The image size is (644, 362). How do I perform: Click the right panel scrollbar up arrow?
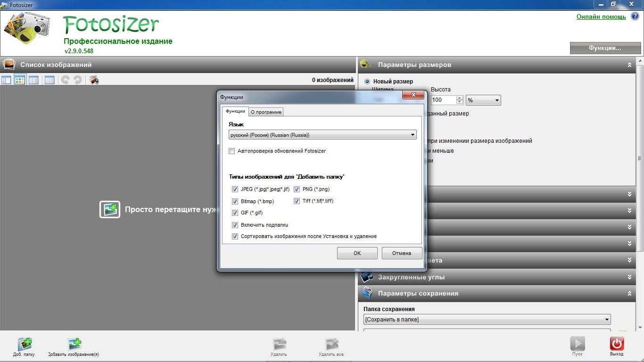click(640, 60)
